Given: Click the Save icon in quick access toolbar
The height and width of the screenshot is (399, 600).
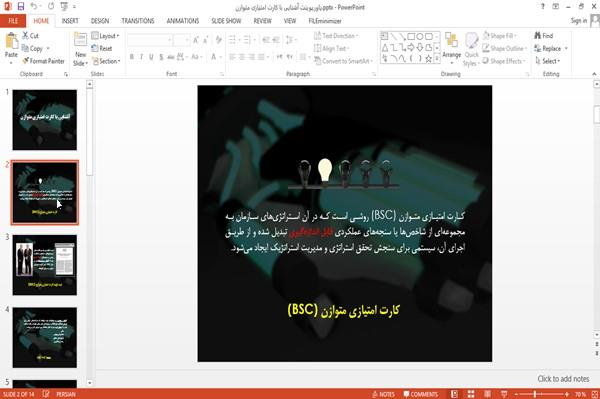Looking at the screenshot, I should pos(21,6).
